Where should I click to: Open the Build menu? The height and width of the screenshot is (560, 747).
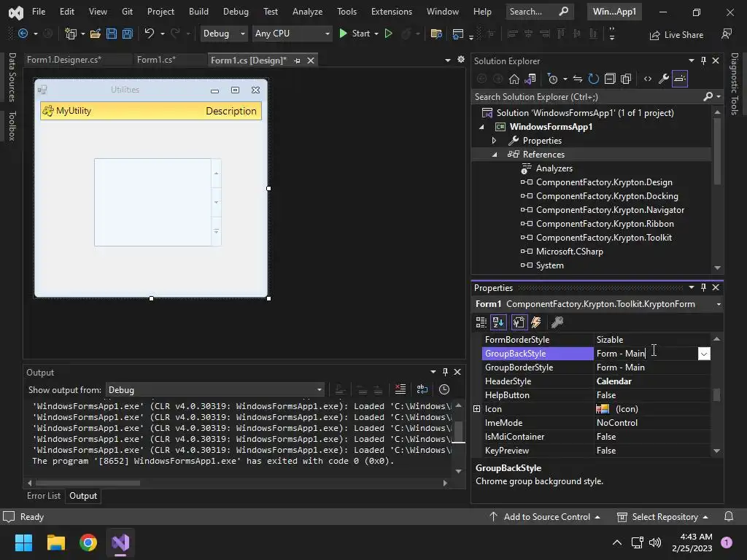[198, 12]
